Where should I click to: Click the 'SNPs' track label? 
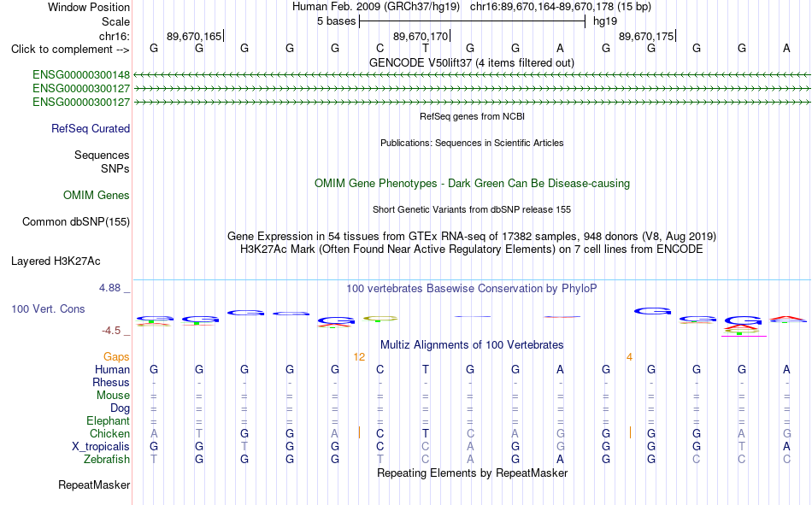click(115, 169)
